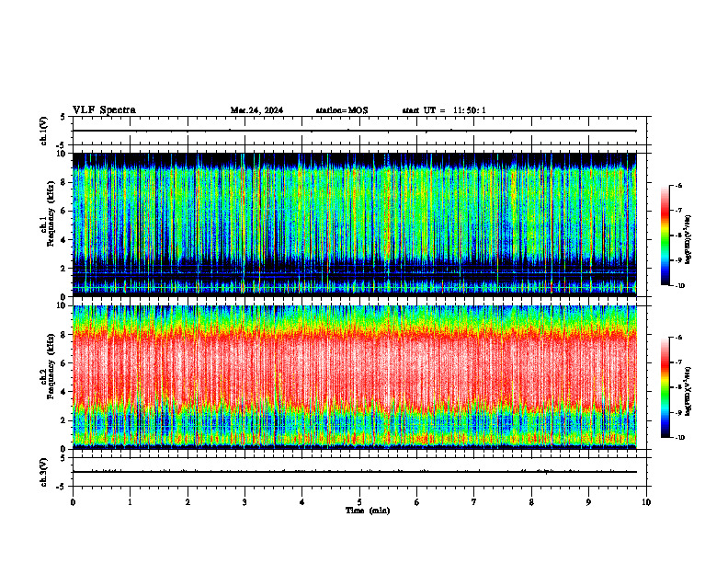
Task: Click the "2" kHz tick of ch.2 spectrogram
Action: tap(64, 420)
